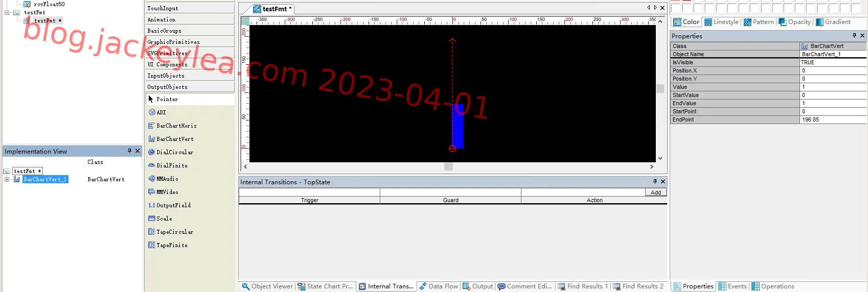868x292 pixels.
Task: Collapse the testFmt project tree node
Action: (x=7, y=12)
